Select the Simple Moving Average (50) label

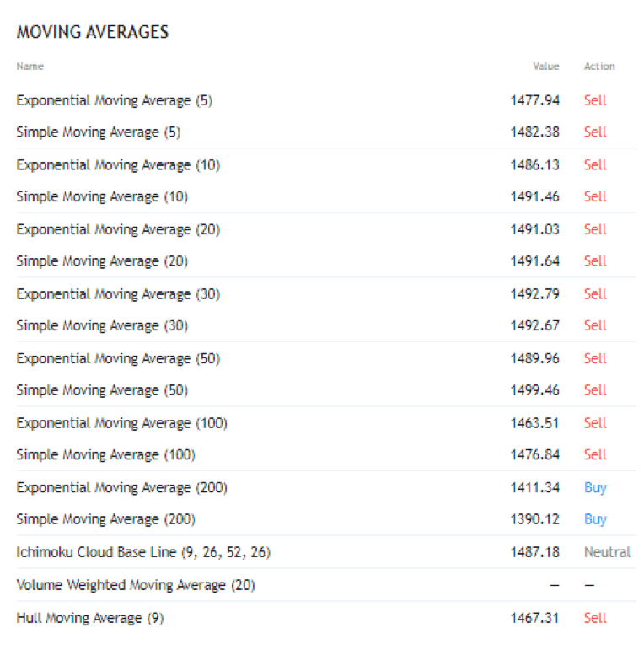coord(102,390)
